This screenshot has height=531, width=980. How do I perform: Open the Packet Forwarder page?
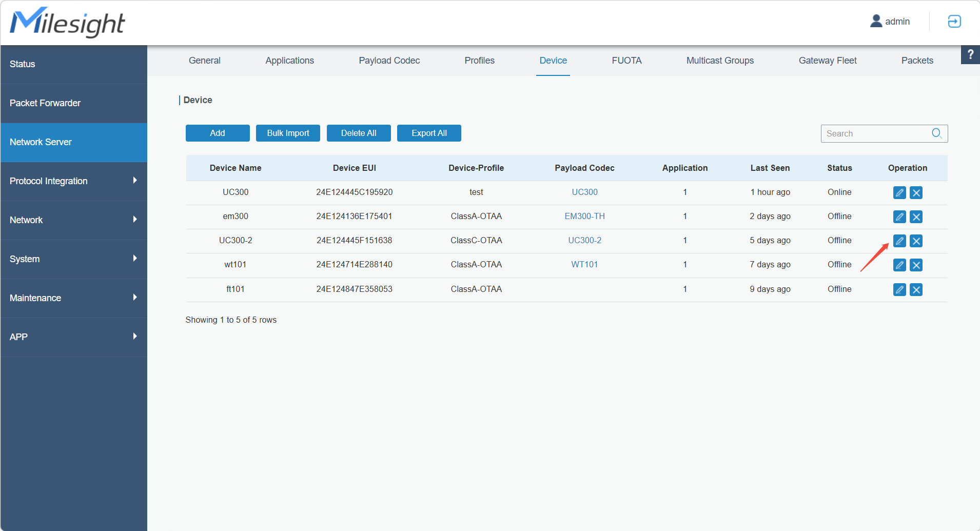point(74,103)
